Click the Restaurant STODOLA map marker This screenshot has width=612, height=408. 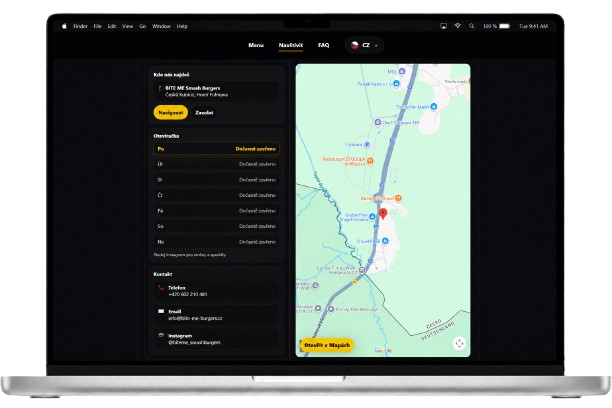coord(370,160)
